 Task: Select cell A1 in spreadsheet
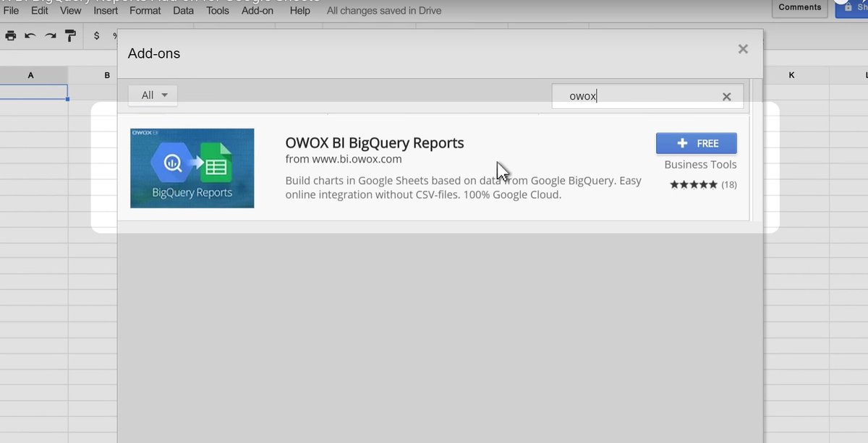click(x=33, y=93)
